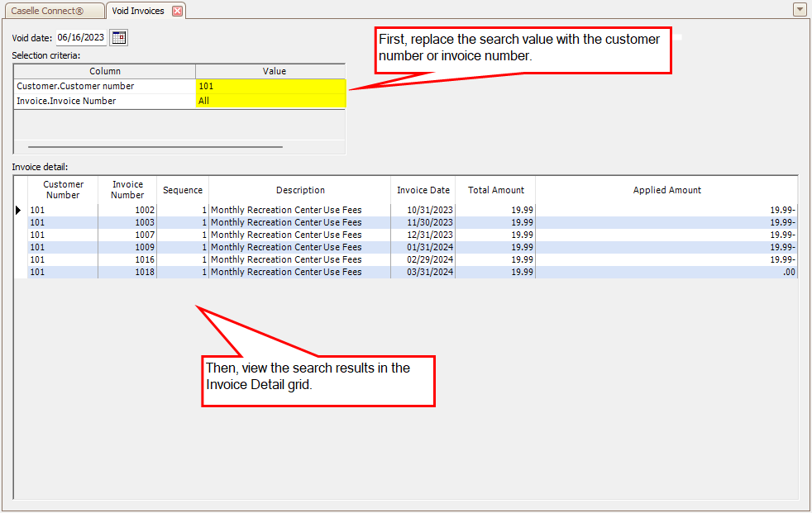812x513 pixels.
Task: Click the row selector arrow for invoice 1002
Action: click(x=18, y=210)
